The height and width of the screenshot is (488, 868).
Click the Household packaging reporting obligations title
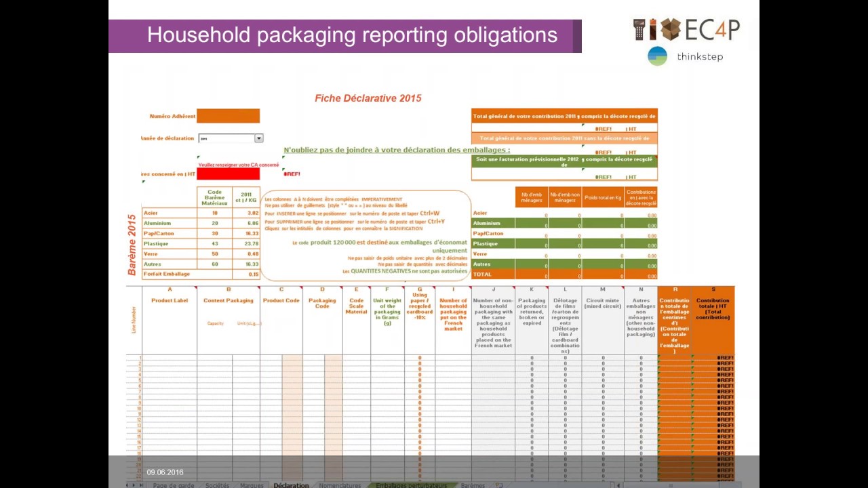pos(352,35)
